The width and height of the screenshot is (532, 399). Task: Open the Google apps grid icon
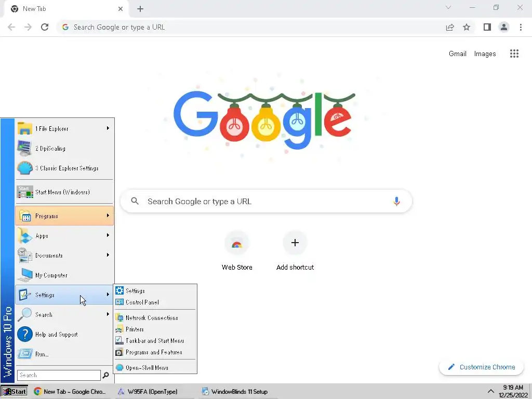[514, 54]
